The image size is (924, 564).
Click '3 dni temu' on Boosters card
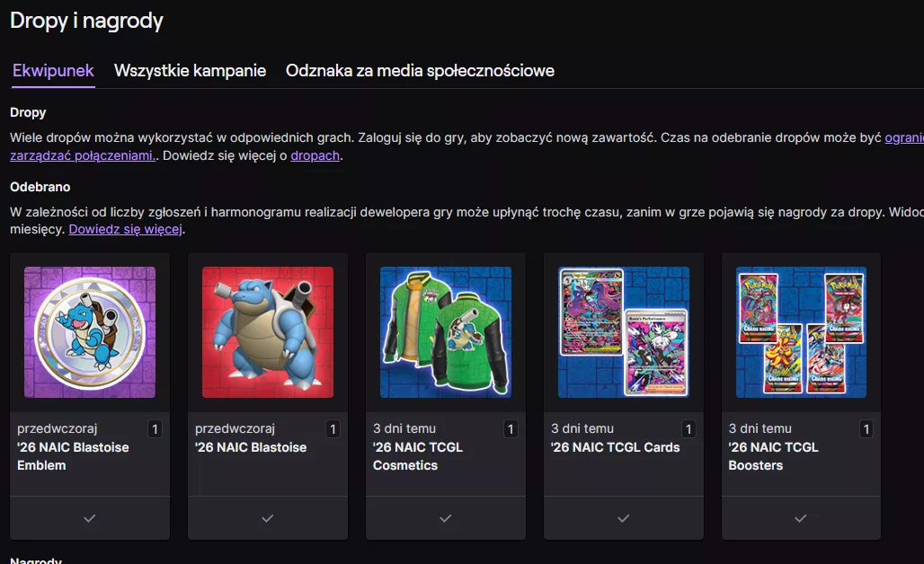tap(760, 428)
